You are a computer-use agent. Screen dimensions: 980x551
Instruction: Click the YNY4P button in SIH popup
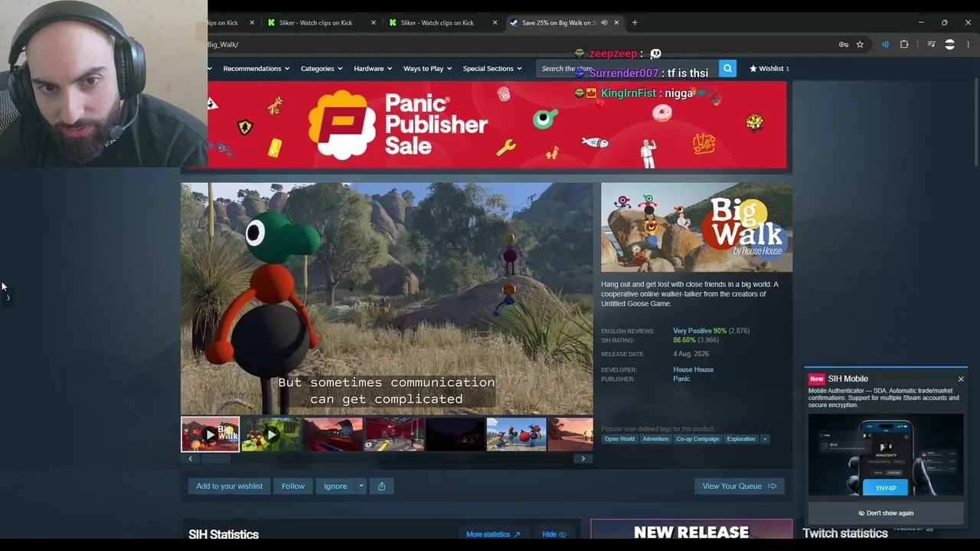[886, 488]
